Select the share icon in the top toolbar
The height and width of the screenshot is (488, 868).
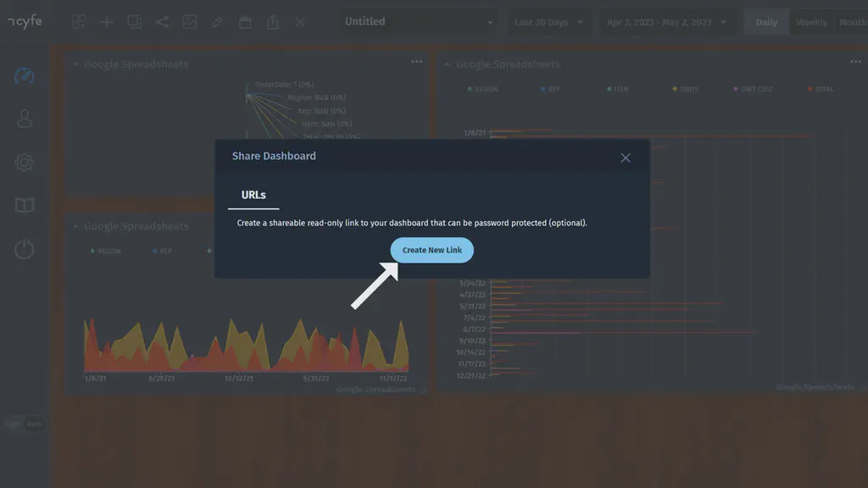click(x=162, y=21)
